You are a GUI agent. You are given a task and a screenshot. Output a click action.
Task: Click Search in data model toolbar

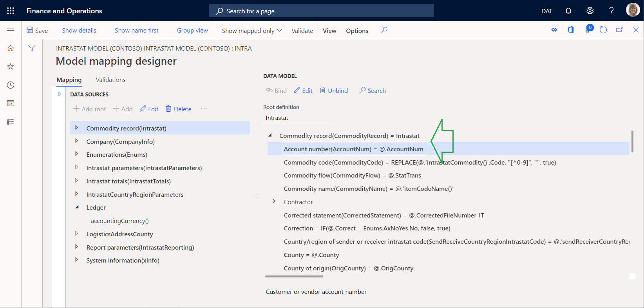373,91
